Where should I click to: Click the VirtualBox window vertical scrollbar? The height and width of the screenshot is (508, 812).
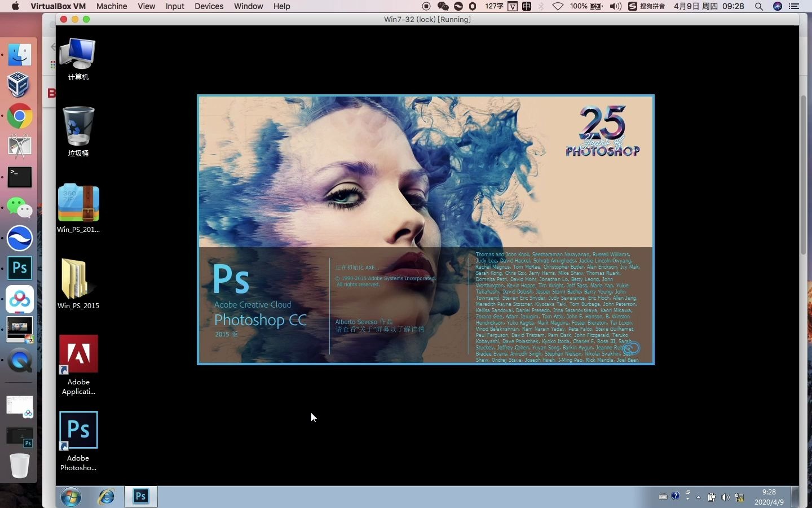click(803, 175)
